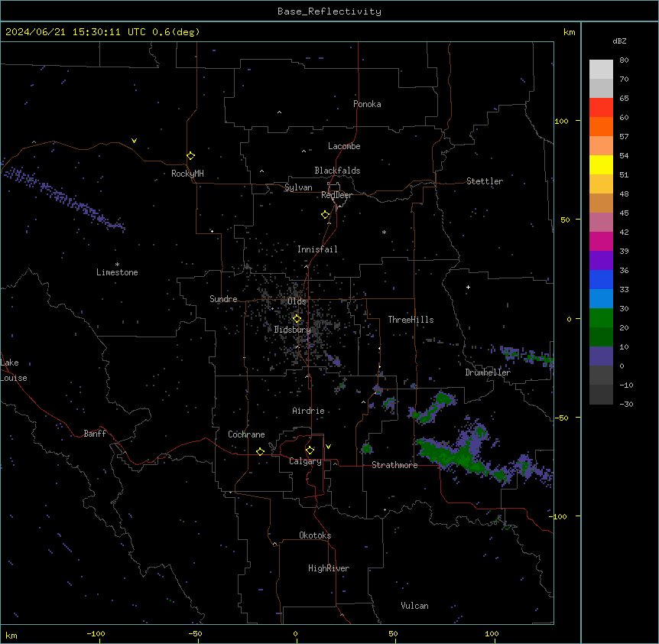The image size is (659, 644).
Task: Click the -100 tick on the bottom axis
Action: (96, 633)
